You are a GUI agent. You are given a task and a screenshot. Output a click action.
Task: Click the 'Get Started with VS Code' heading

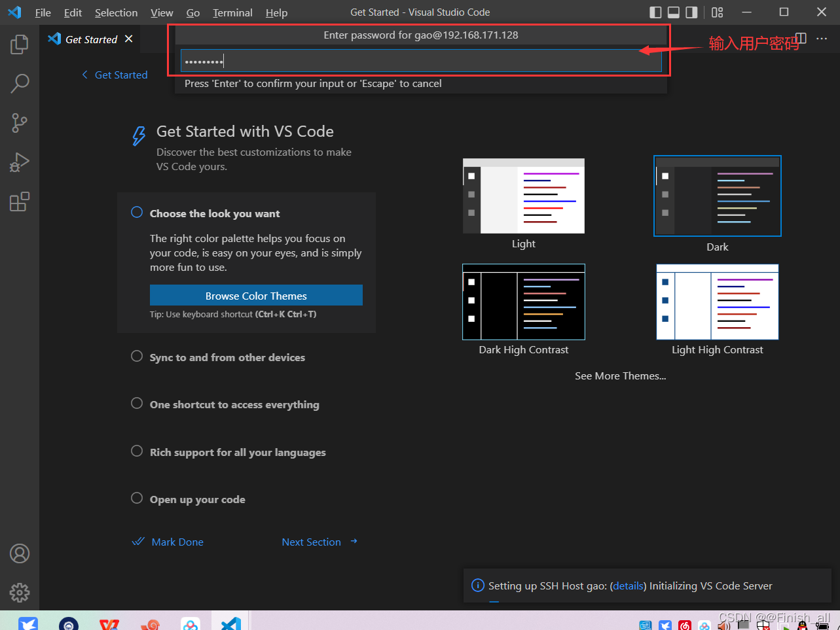245,131
